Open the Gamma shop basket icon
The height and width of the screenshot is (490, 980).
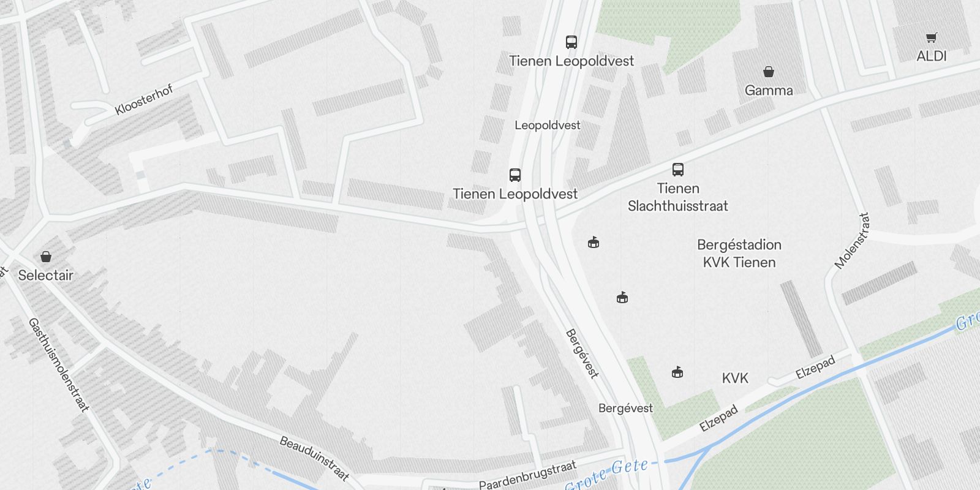coord(769,72)
